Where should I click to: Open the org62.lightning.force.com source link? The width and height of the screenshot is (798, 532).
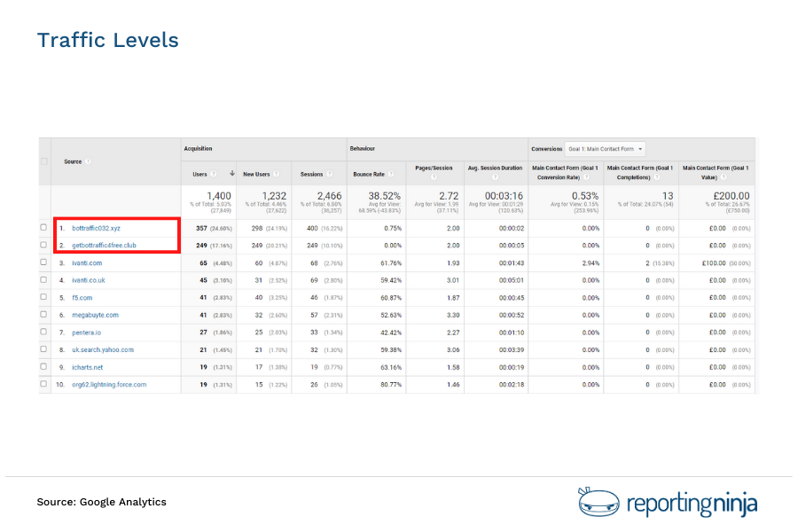tap(109, 384)
